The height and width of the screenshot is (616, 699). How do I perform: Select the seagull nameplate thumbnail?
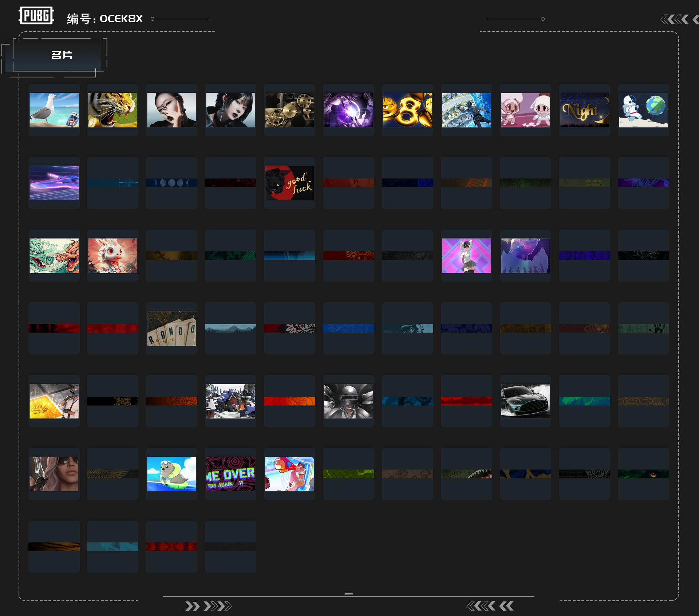coord(54,110)
